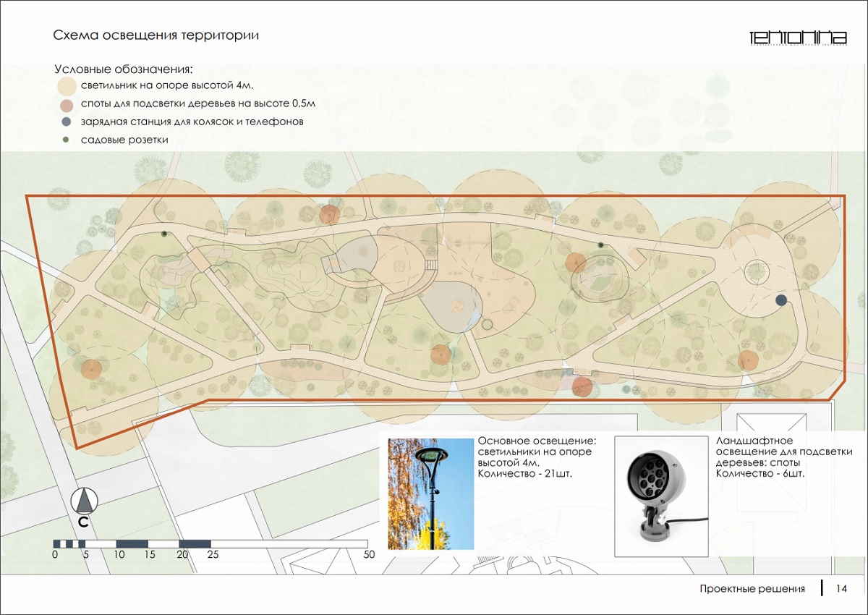868x615 pixels.
Task: Click the 'Ландшафтное освещение' description text
Action: (783, 457)
